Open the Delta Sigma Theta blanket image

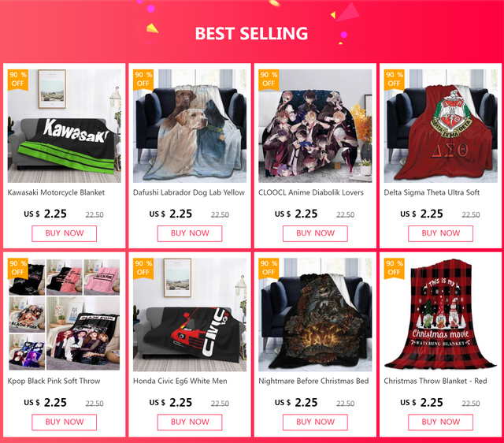click(441, 126)
